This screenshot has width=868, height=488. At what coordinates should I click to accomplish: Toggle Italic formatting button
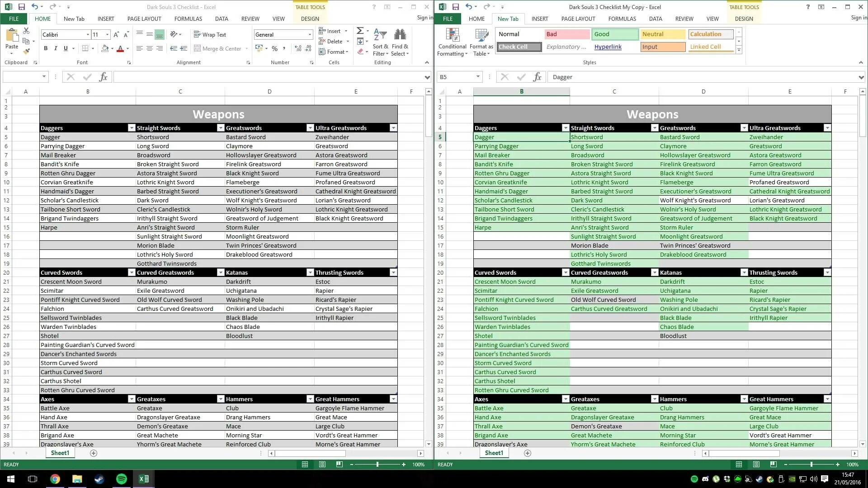point(55,48)
